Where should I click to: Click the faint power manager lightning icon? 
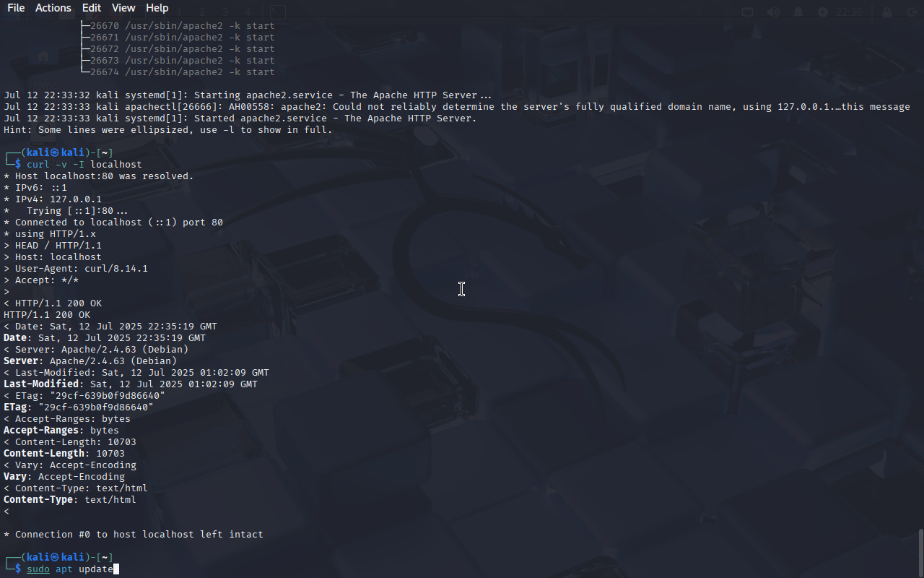tap(823, 12)
